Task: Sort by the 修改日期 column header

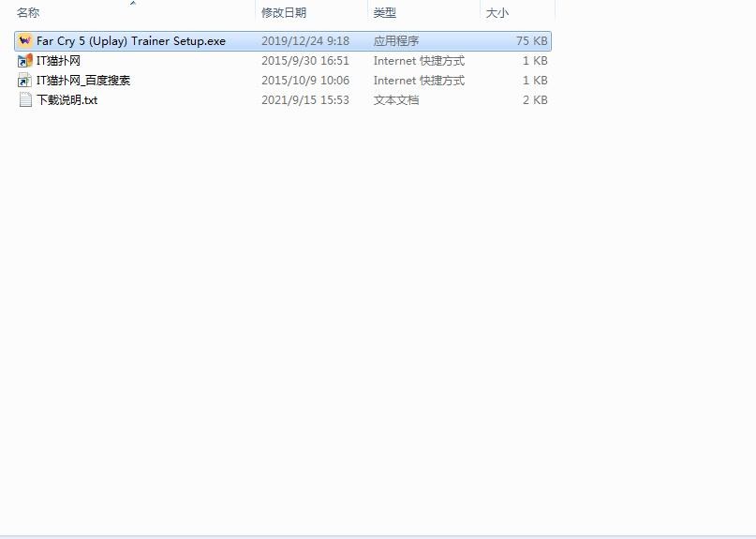Action: (284, 13)
